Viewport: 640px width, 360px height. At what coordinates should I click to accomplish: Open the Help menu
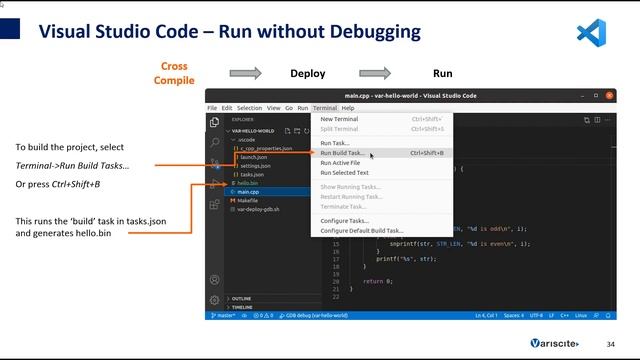coord(348,108)
